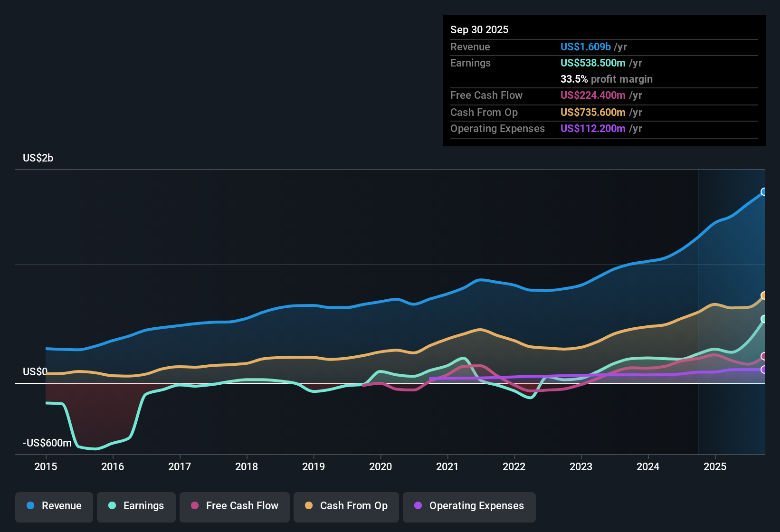This screenshot has height=532, width=780.
Task: Click the orange Cash From Op legend dot
Action: (308, 506)
